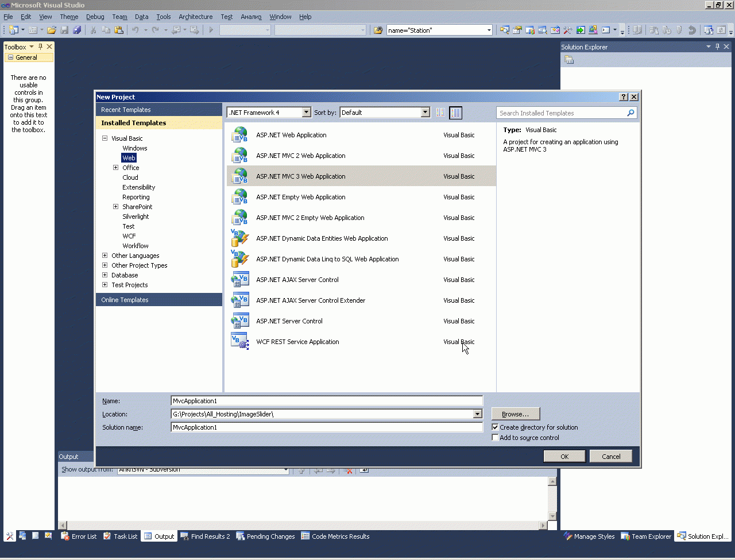Open the Sort by Default dropdown
735x560 pixels.
(x=425, y=113)
